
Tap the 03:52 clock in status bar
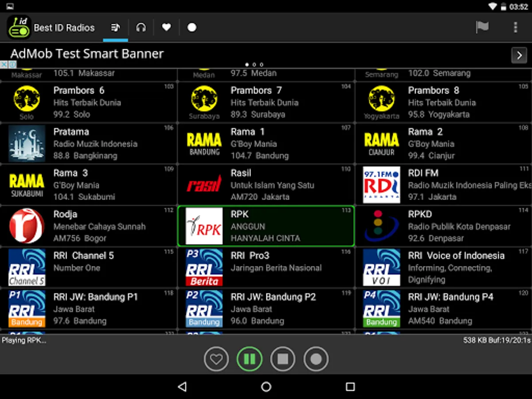coord(519,7)
